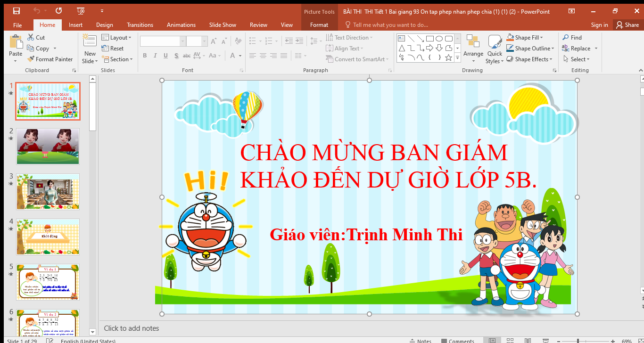644x343 pixels.
Task: Open Font Color dropdown arrow
Action: coord(240,56)
